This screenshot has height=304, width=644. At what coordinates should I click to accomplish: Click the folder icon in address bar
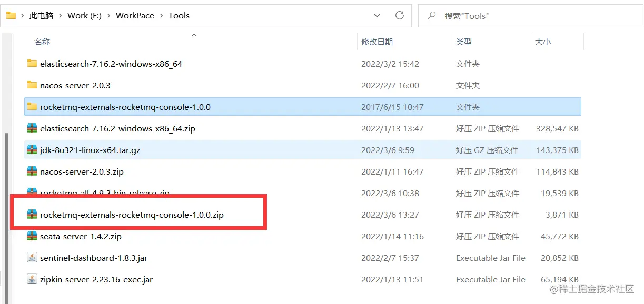coord(11,15)
